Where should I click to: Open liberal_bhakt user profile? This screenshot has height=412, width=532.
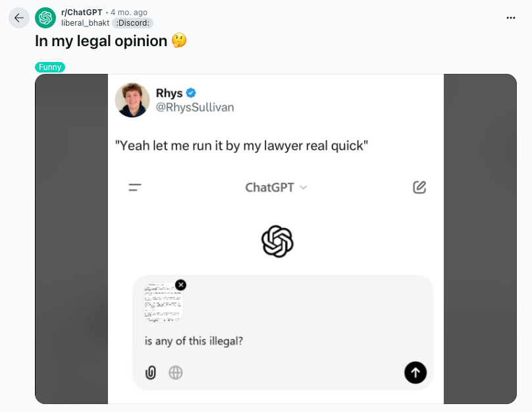click(x=85, y=23)
